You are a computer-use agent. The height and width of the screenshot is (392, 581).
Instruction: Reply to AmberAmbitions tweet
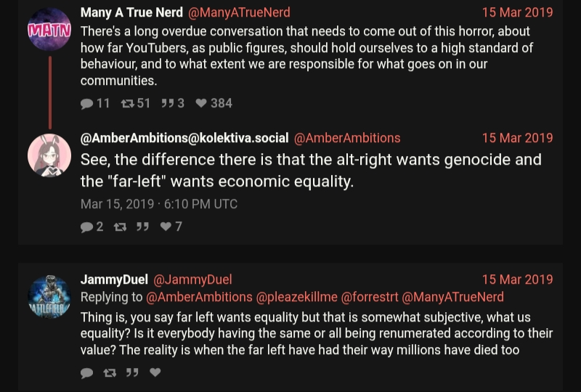pos(87,227)
